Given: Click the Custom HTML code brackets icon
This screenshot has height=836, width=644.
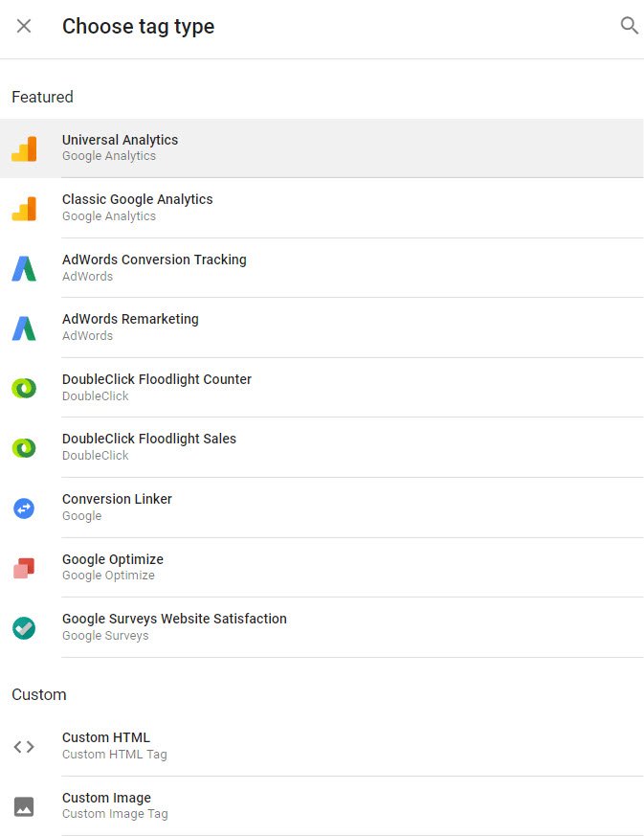Looking at the screenshot, I should (x=24, y=747).
